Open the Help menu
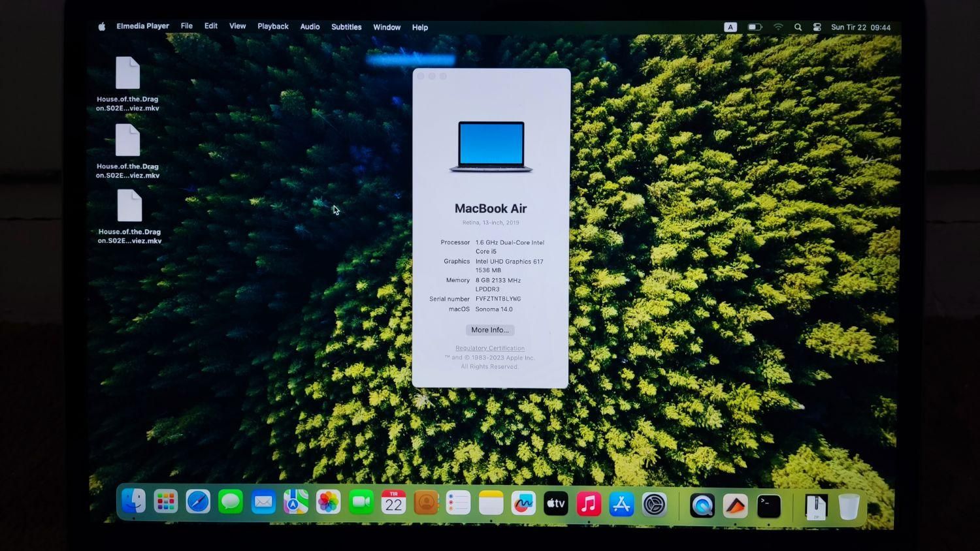980x551 pixels. (x=420, y=27)
